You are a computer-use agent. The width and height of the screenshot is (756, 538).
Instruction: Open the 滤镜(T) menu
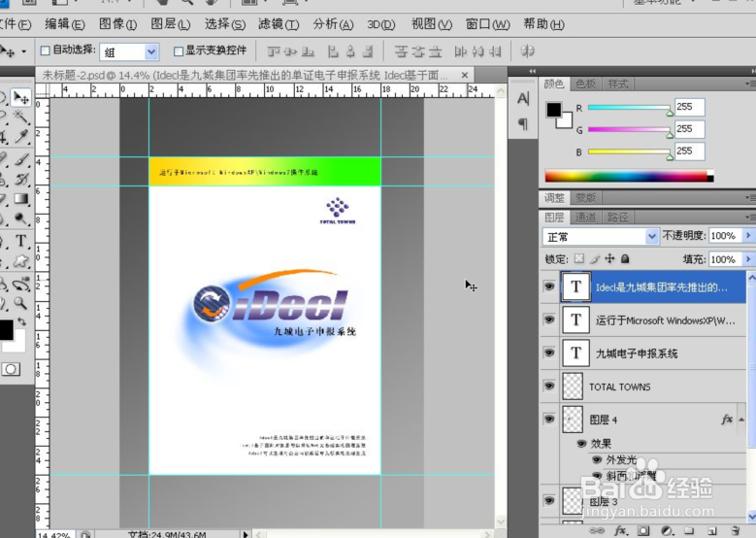(279, 24)
